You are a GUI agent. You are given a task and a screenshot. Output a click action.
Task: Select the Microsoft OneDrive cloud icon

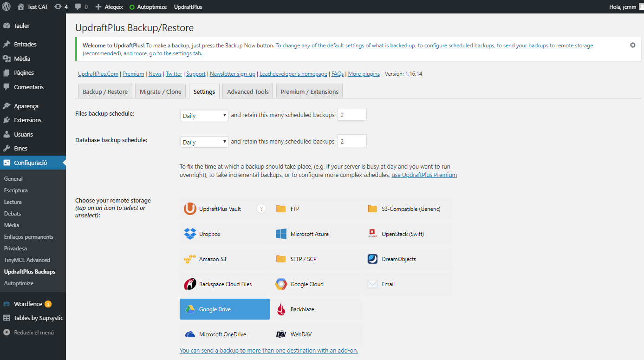190,334
